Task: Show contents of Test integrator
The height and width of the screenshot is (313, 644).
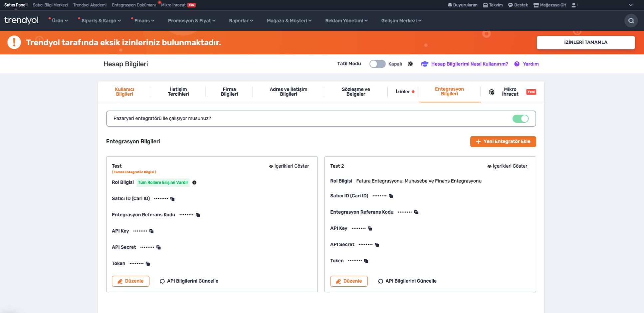Action: click(289, 166)
